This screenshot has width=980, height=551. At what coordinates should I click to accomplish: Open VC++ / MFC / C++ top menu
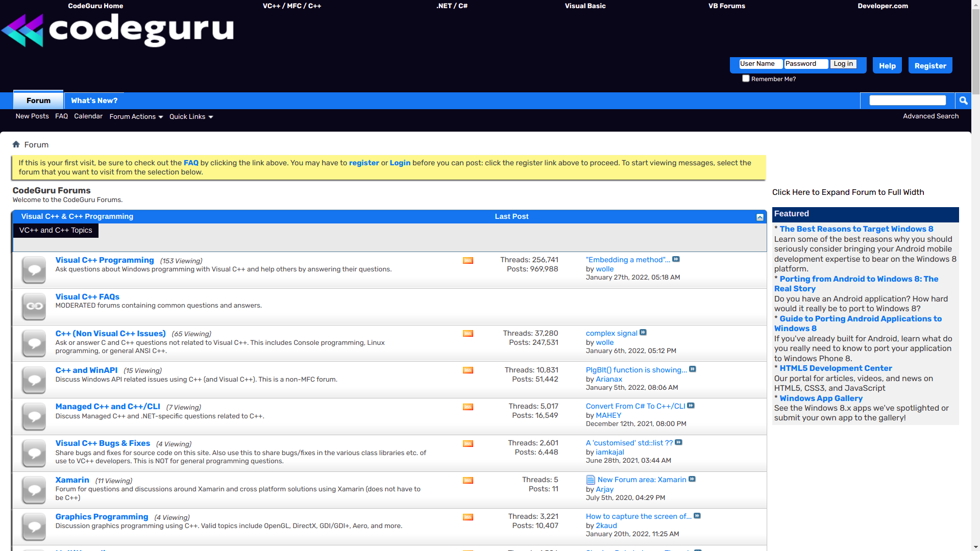click(292, 6)
